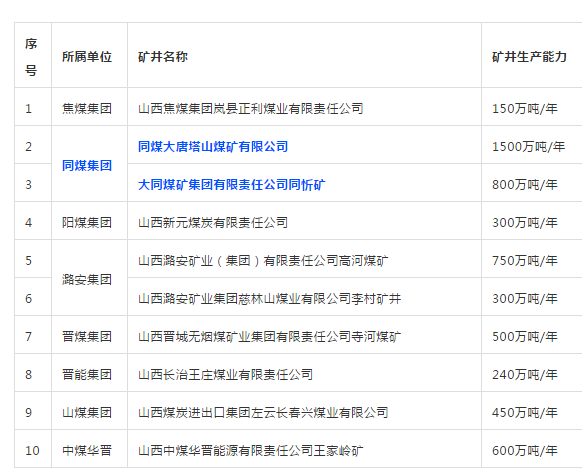Click the 晋煤集团 cell
The image size is (582, 475).
(x=89, y=335)
